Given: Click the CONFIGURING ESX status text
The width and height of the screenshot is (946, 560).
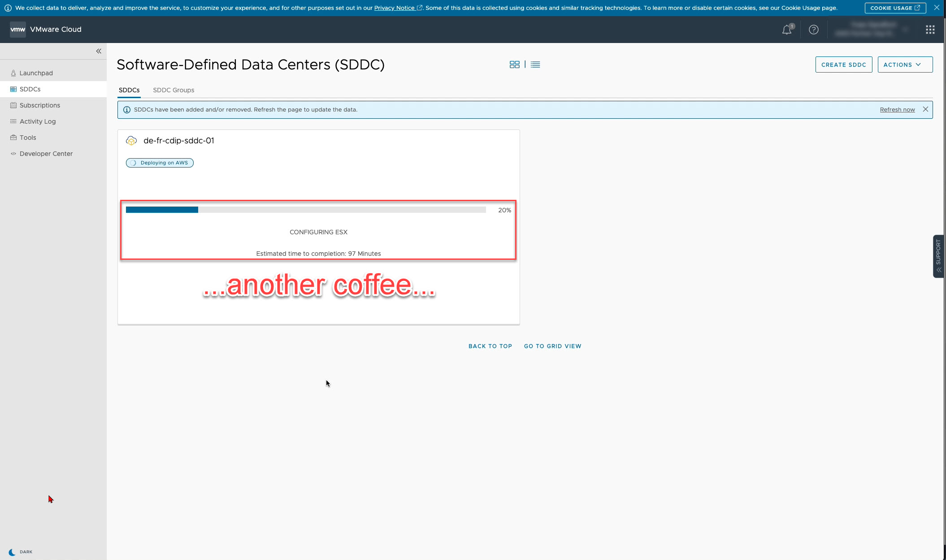Looking at the screenshot, I should click(318, 232).
